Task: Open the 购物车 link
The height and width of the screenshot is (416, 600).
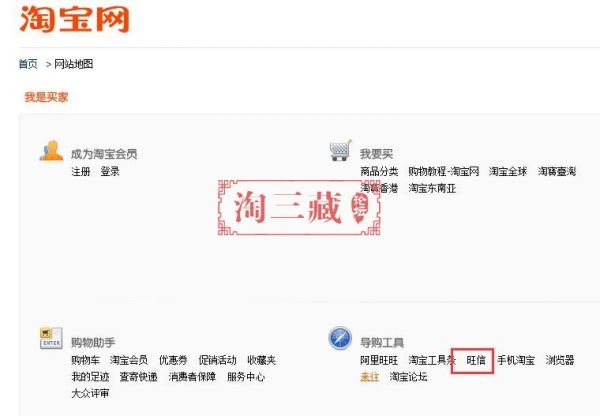Action: [x=85, y=360]
